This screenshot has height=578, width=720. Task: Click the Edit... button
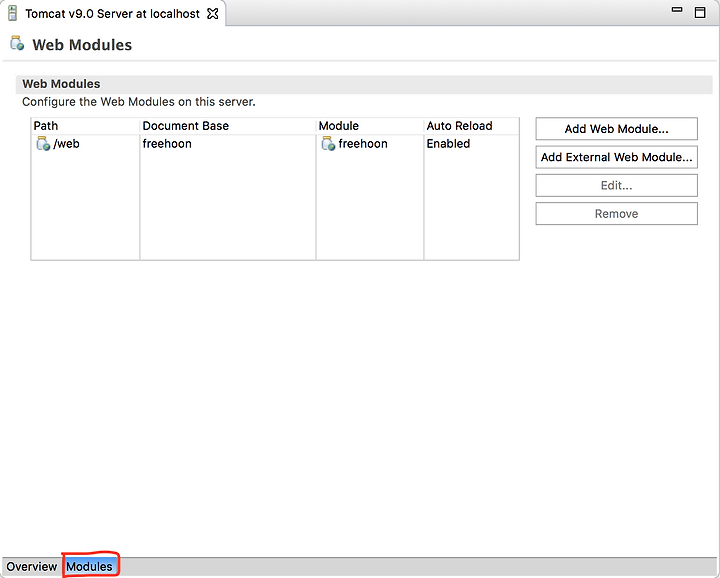[x=616, y=185]
